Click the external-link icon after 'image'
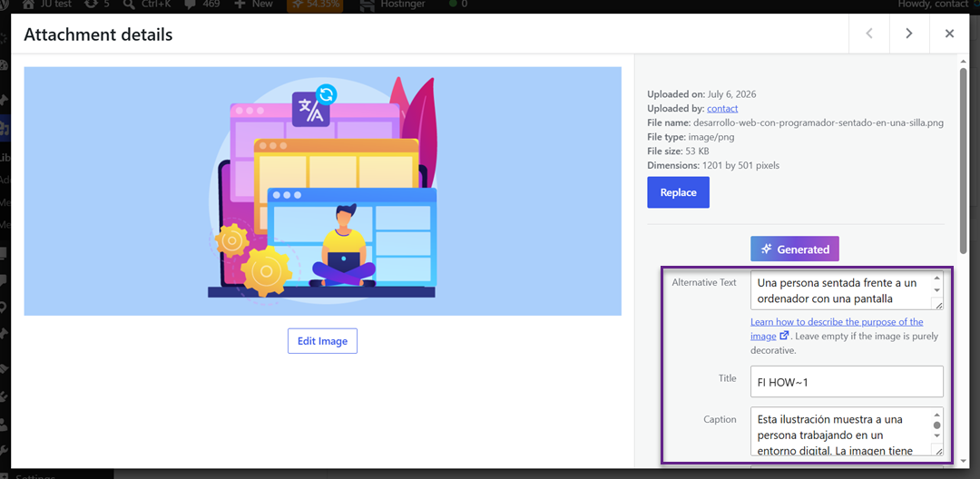 tap(784, 336)
